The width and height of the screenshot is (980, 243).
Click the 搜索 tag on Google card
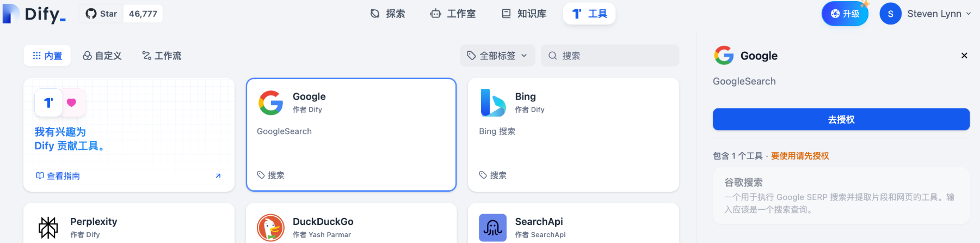coord(271,175)
